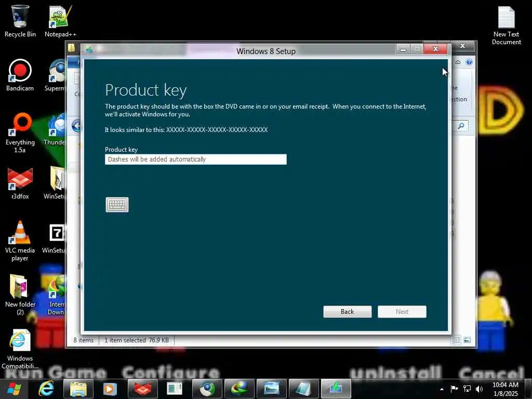Image resolution: width=532 pixels, height=399 pixels.
Task: Close the Explorer window behind Setup
Action: [462, 46]
